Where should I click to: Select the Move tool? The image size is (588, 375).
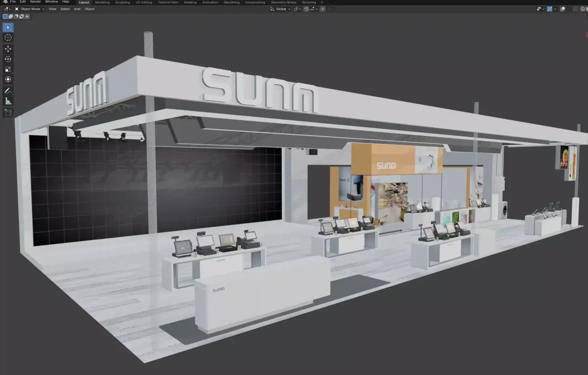click(8, 48)
